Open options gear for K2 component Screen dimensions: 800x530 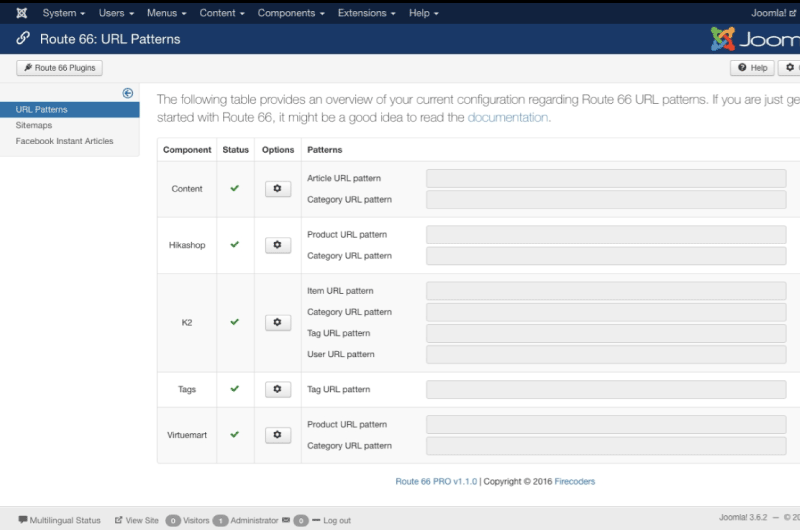click(x=278, y=322)
